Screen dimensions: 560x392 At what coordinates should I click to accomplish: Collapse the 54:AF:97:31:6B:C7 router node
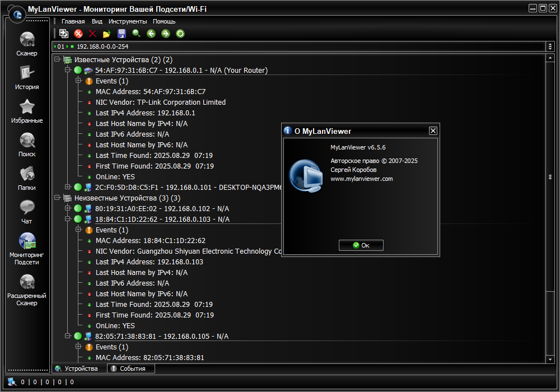[x=68, y=70]
